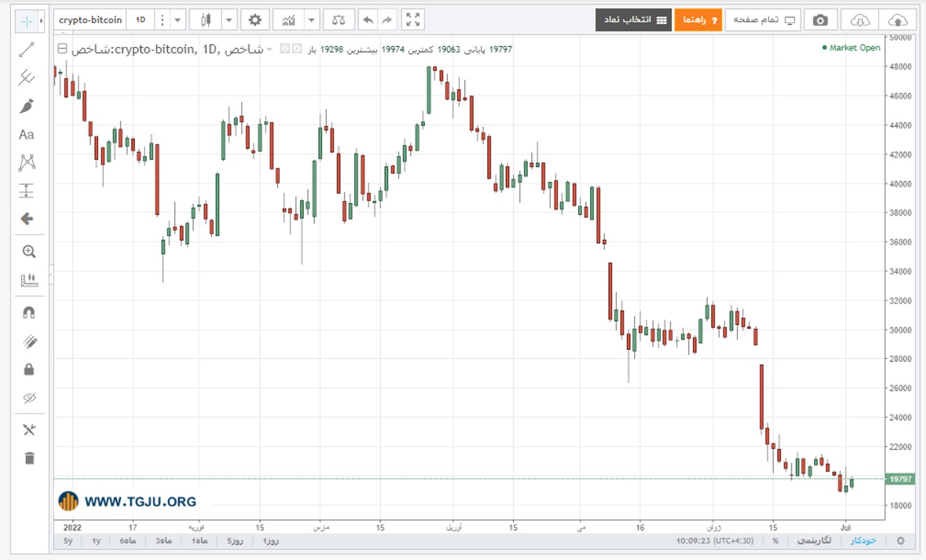Click the crypto-bitcoin symbol field
Image resolution: width=926 pixels, height=560 pixels.
point(90,20)
